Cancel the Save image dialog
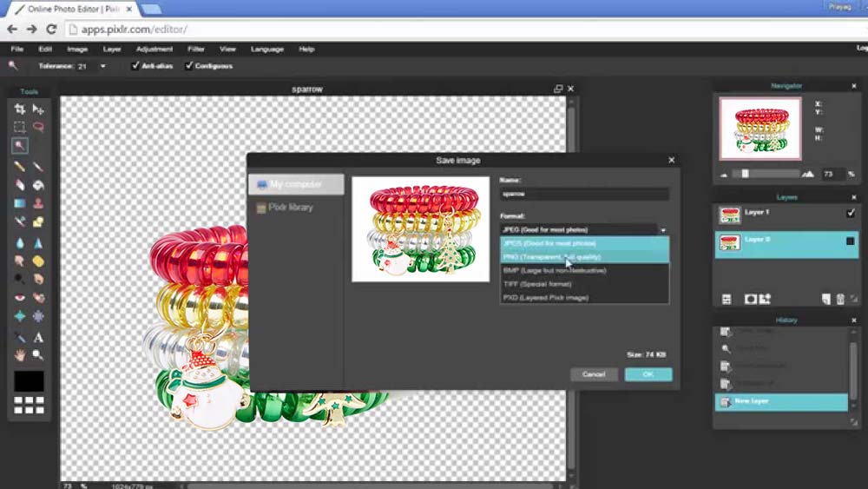This screenshot has width=868, height=489. pos(594,374)
